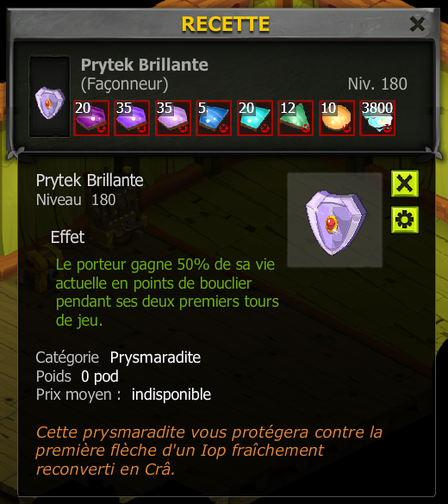448x504 pixels.
Task: Click the dark purple crystal ingredient (20)
Action: (x=91, y=118)
